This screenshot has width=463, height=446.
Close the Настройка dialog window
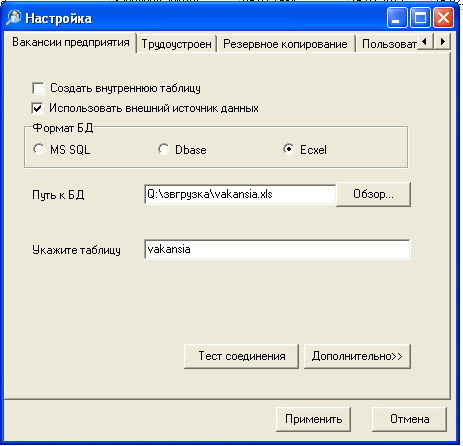point(443,18)
